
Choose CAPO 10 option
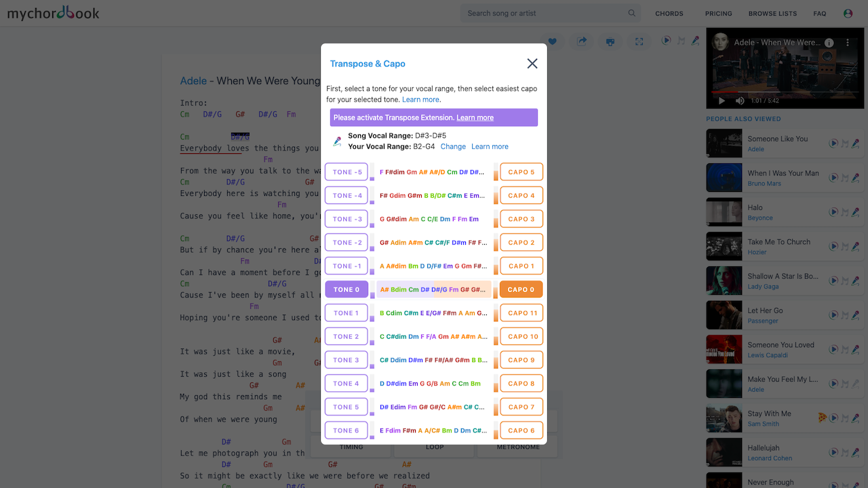pos(521,336)
